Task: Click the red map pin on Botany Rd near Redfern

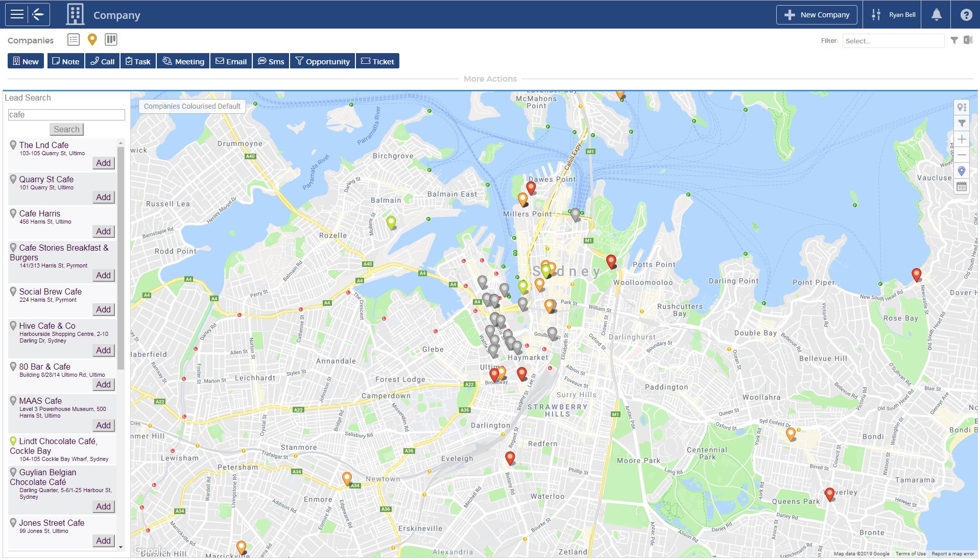Action: coord(510,458)
